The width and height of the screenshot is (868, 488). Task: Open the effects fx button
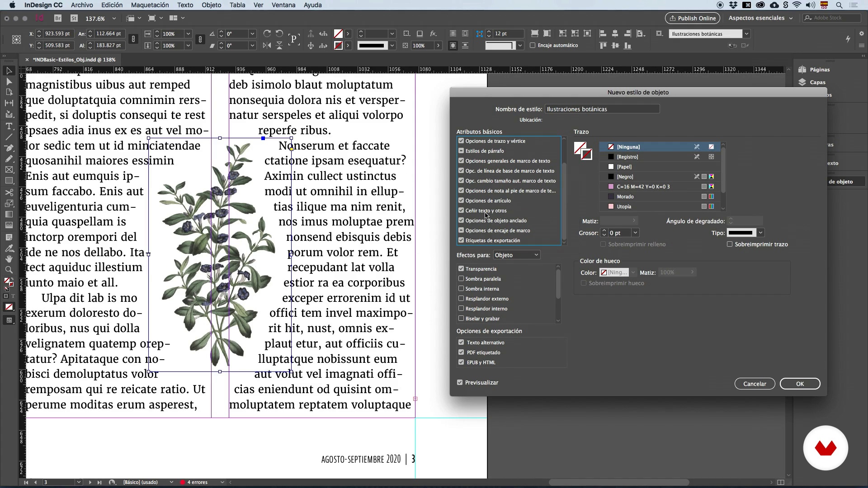433,34
